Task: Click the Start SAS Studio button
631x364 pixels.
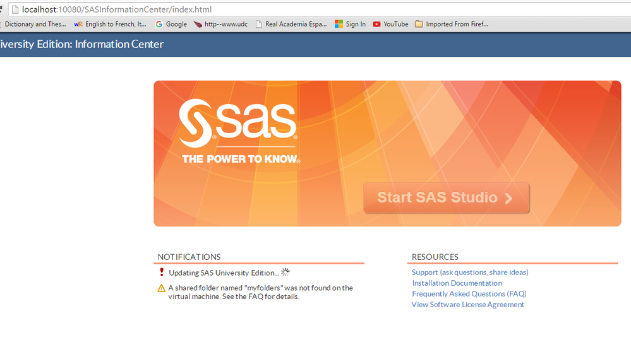Action: [446, 197]
